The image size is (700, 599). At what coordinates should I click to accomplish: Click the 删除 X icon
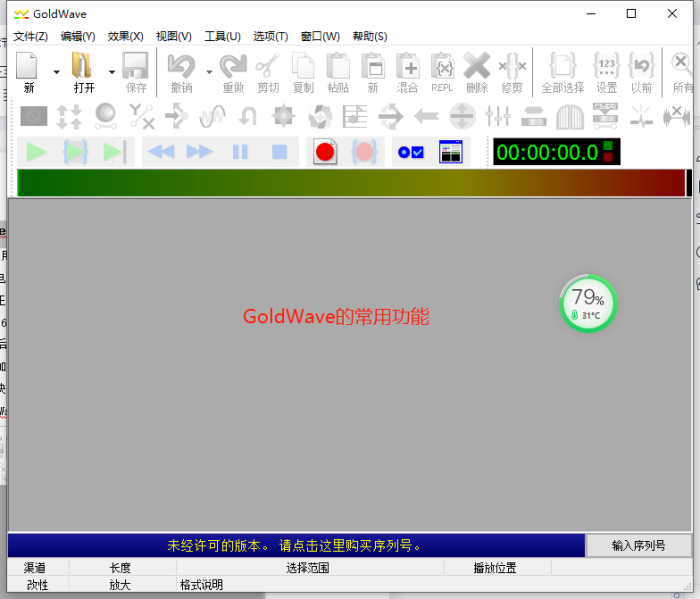[477, 71]
